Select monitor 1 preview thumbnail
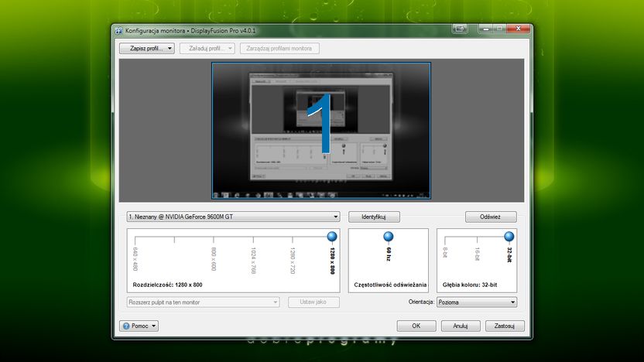644x362 pixels. coord(321,131)
